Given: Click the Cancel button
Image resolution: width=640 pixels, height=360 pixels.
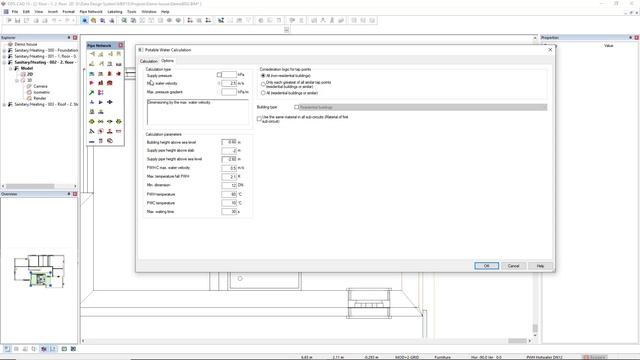Looking at the screenshot, I should click(513, 266).
